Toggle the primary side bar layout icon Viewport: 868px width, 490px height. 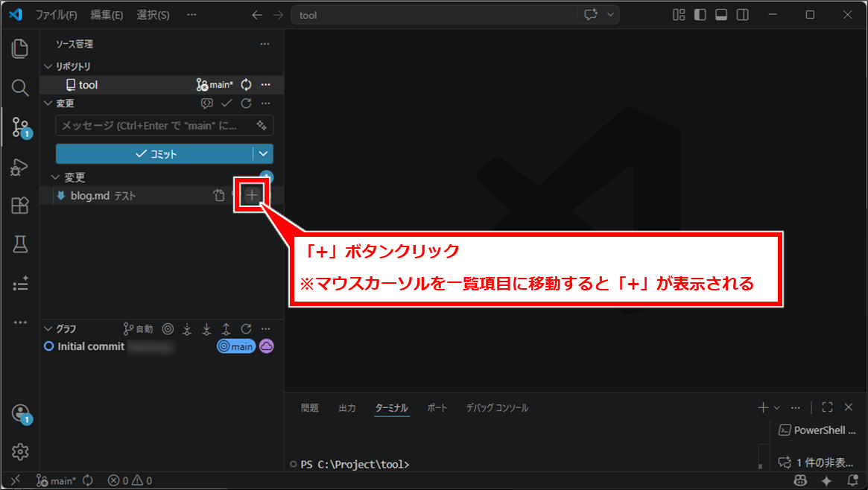pos(700,15)
